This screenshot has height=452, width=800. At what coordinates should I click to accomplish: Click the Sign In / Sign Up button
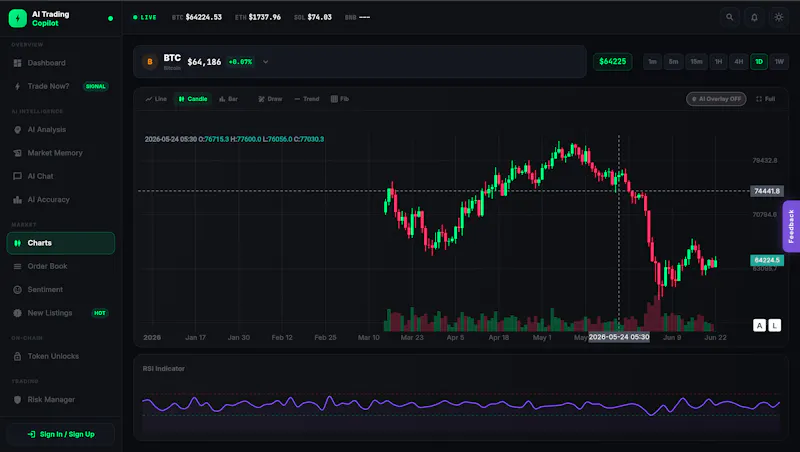(x=61, y=434)
